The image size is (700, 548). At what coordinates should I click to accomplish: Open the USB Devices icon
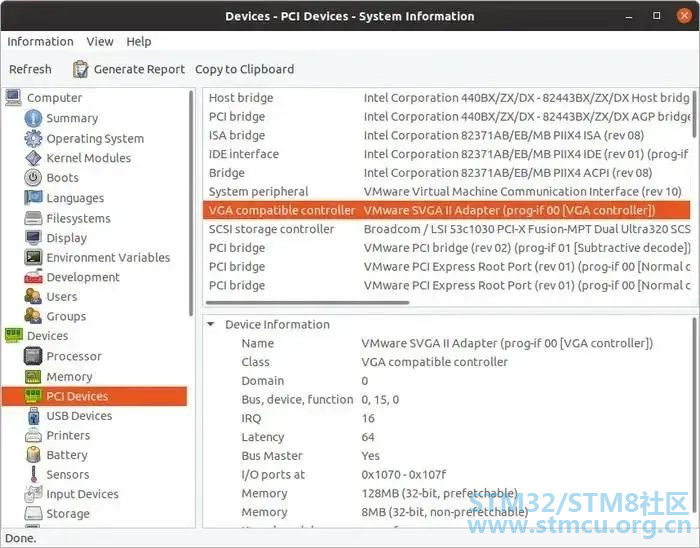[33, 415]
